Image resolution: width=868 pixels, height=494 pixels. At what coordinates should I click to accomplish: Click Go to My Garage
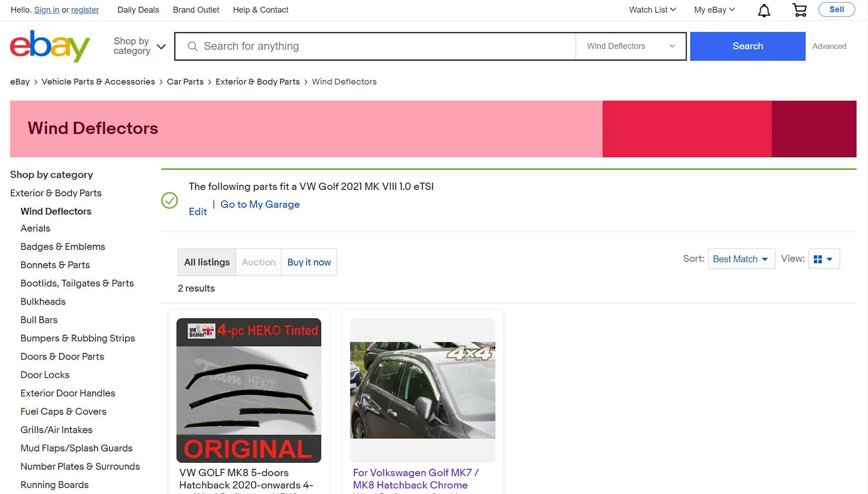(260, 204)
